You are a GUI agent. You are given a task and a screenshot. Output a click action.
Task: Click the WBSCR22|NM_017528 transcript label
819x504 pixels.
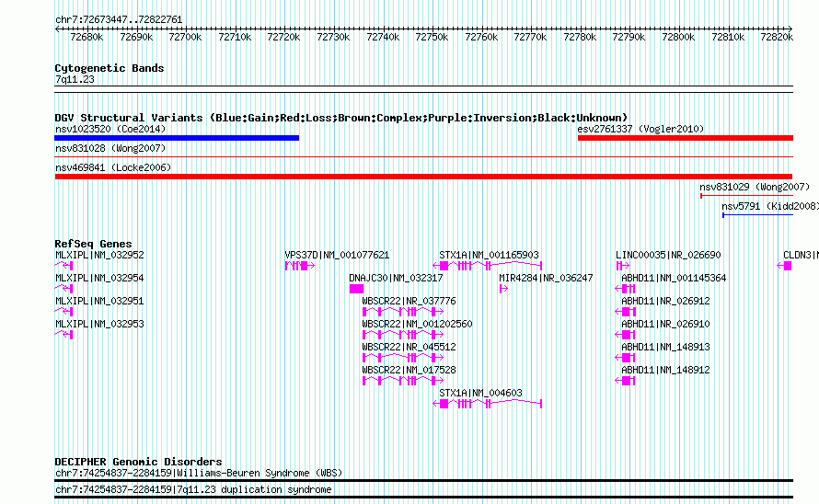pyautogui.click(x=409, y=371)
